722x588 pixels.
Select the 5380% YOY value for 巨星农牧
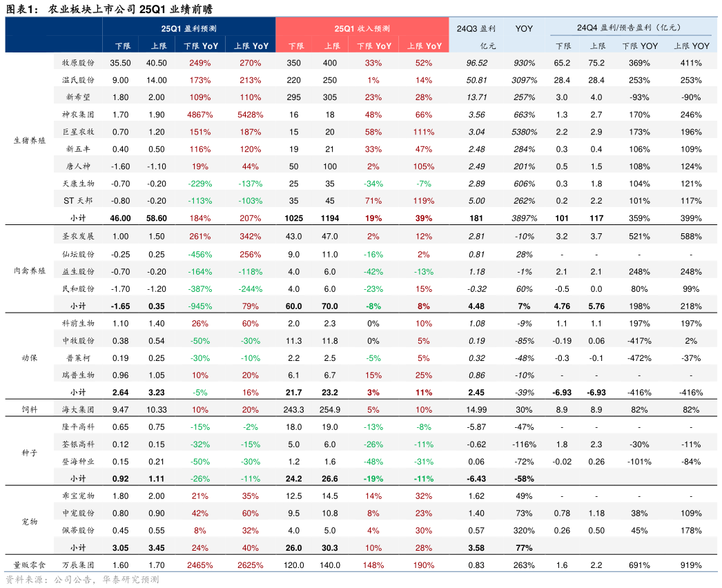coord(524,132)
